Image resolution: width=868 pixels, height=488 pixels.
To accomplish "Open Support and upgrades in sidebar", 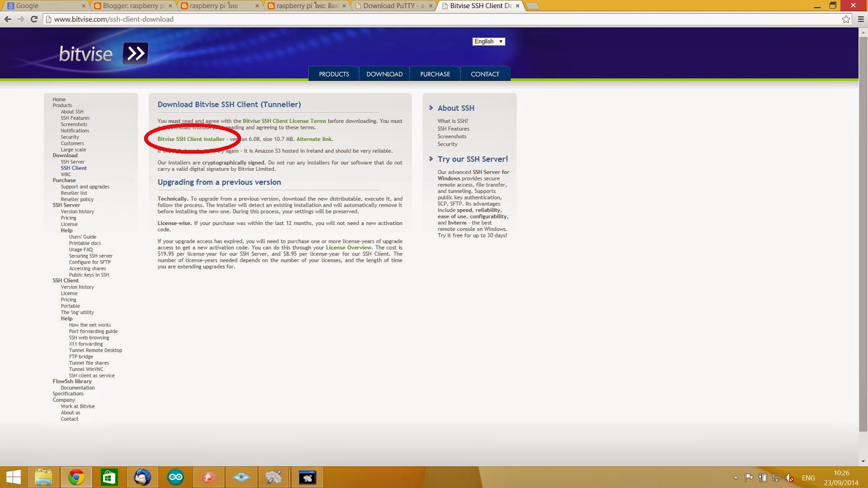I will (x=85, y=187).
